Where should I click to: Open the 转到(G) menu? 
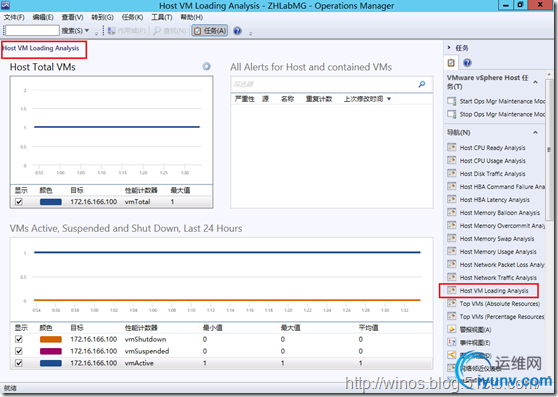[x=102, y=17]
